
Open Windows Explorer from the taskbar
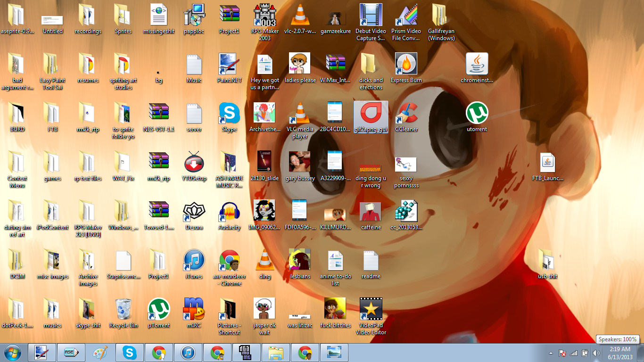click(x=275, y=353)
